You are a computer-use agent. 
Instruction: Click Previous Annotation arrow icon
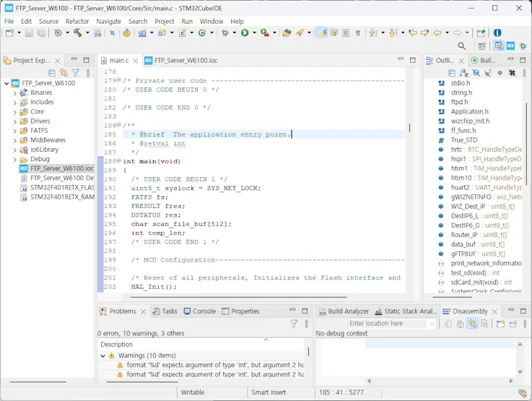(393, 33)
